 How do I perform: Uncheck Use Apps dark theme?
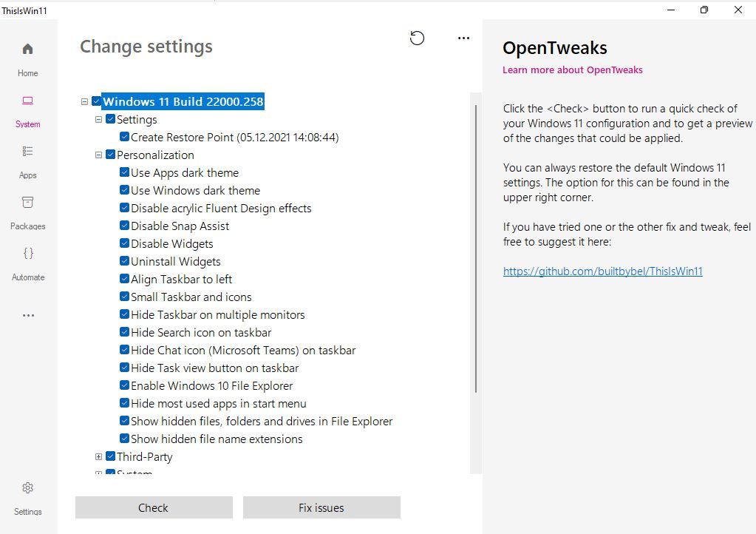click(124, 173)
